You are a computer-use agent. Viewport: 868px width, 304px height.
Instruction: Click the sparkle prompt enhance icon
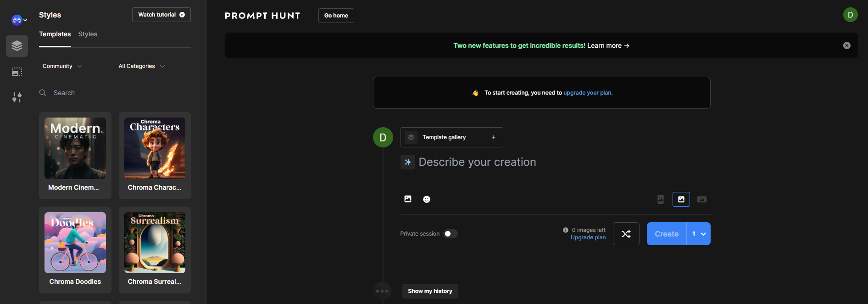tap(408, 162)
